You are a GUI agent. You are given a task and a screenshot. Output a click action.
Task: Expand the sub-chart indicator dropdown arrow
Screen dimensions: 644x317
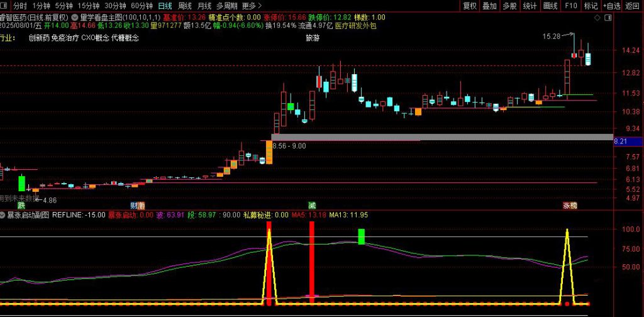click(x=4, y=215)
